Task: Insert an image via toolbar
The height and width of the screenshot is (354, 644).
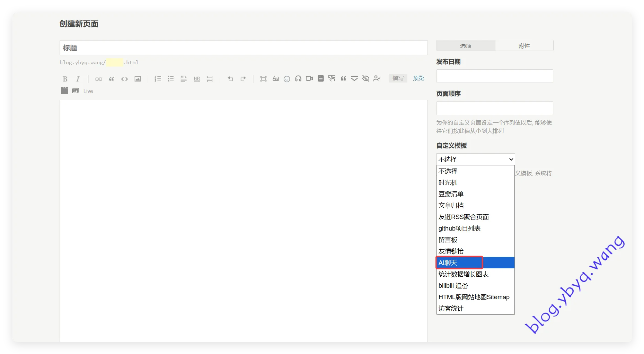Action: (x=138, y=79)
